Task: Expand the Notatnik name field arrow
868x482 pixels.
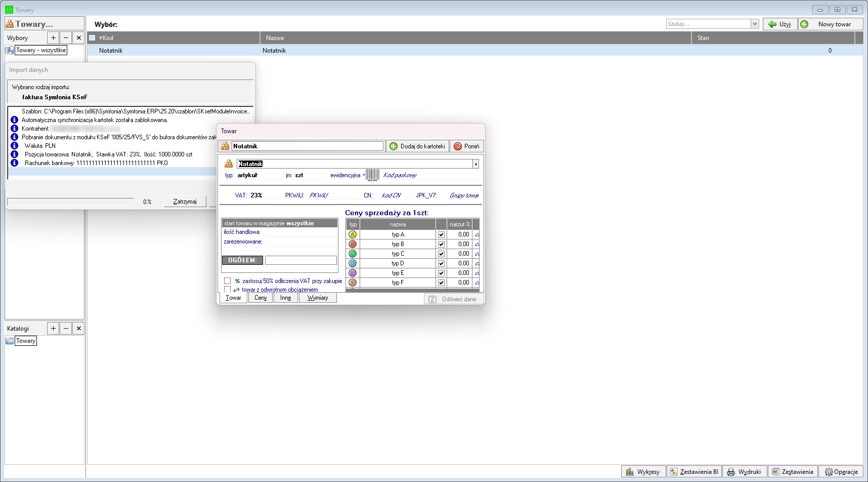Action: (475, 164)
